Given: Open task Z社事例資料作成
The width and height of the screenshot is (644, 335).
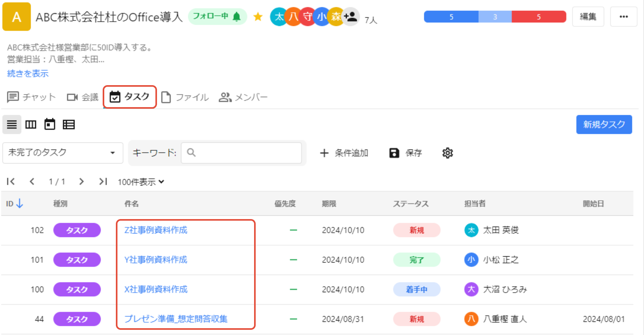Looking at the screenshot, I should pyautogui.click(x=156, y=230).
